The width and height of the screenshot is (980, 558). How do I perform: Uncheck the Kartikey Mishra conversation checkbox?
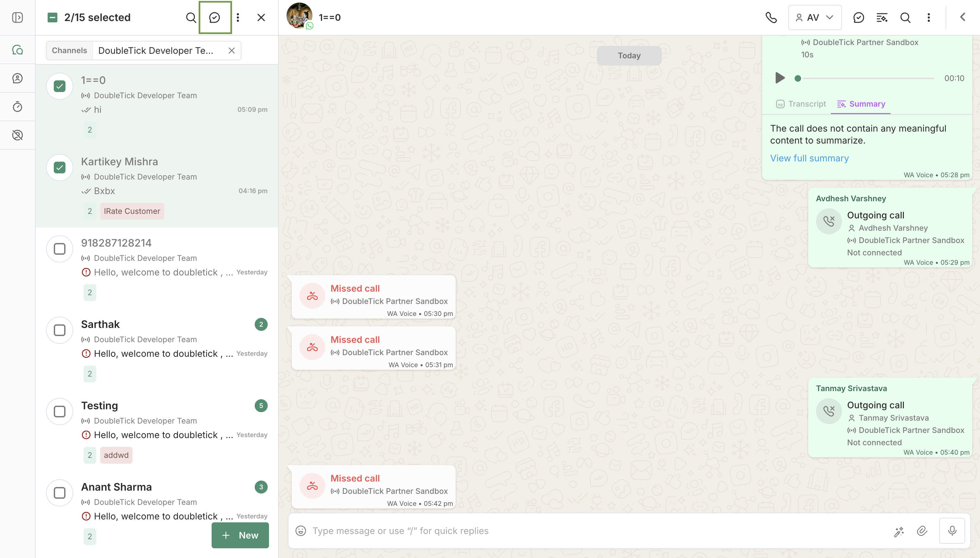coord(59,168)
